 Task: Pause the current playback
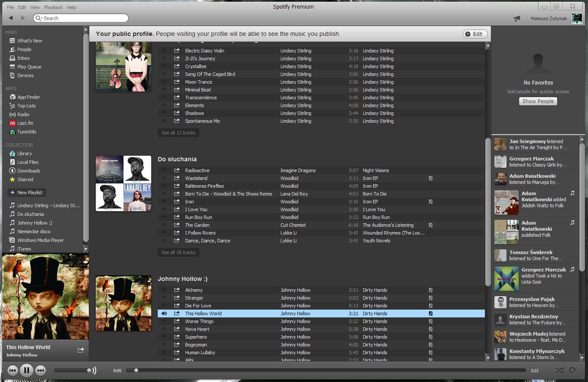tap(26, 370)
